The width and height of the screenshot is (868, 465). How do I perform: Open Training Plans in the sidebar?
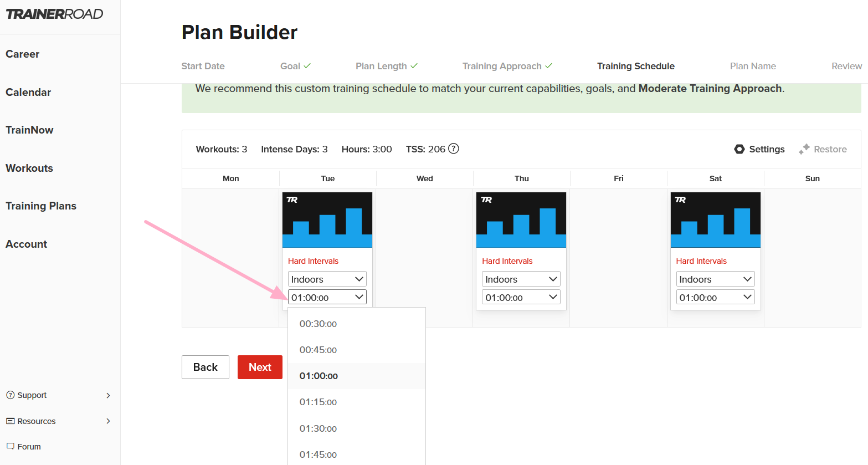41,206
